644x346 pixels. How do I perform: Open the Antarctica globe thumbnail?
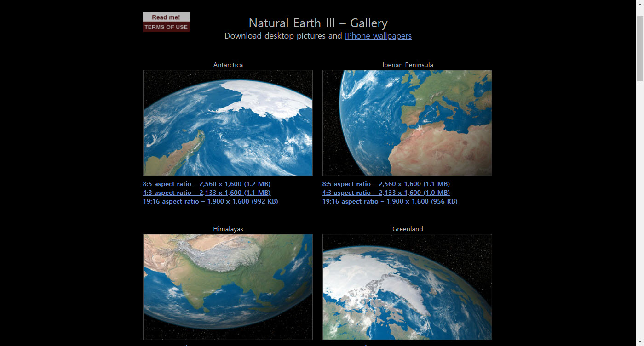(x=228, y=123)
